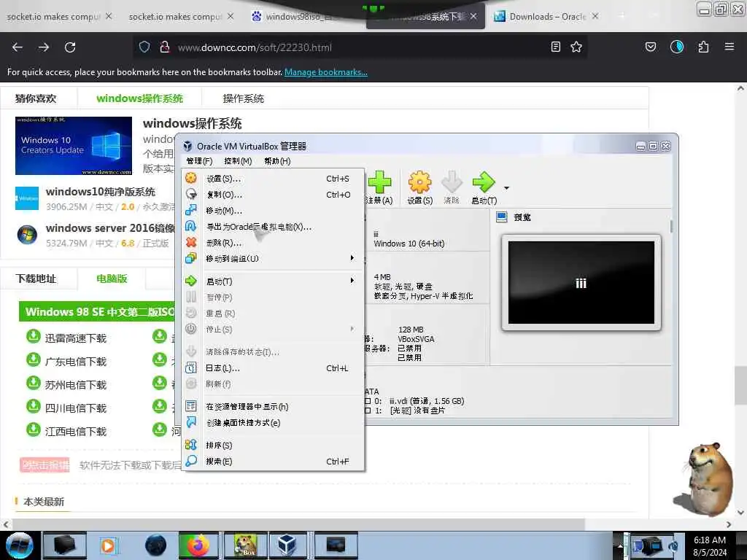747x560 pixels.
Task: Open the 管理(F) menu in VirtualBox
Action: point(200,161)
